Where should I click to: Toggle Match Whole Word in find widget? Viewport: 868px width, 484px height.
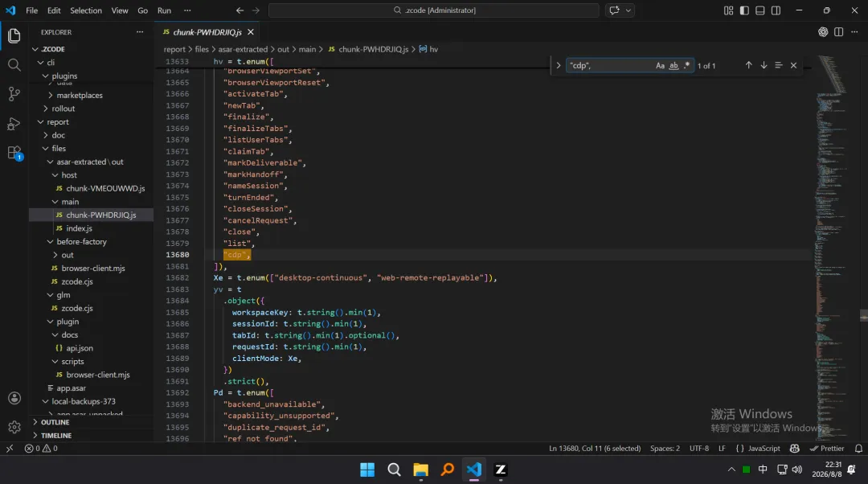tap(674, 65)
